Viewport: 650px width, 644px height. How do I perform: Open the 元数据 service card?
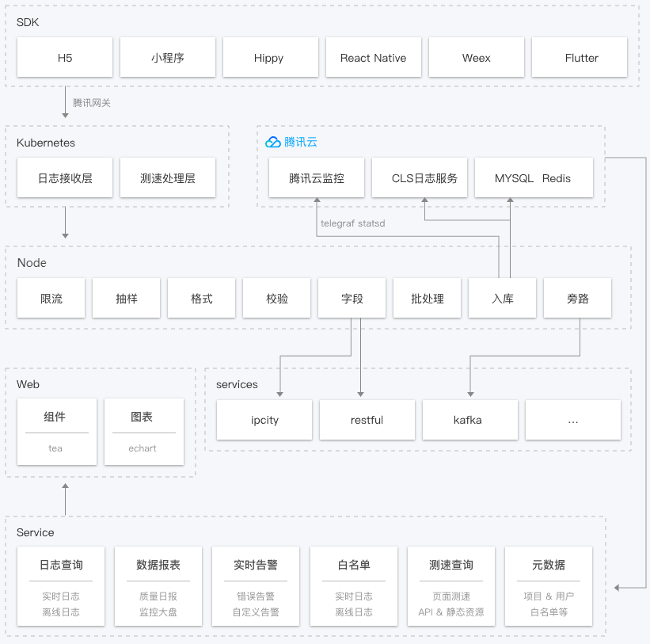pyautogui.click(x=549, y=586)
